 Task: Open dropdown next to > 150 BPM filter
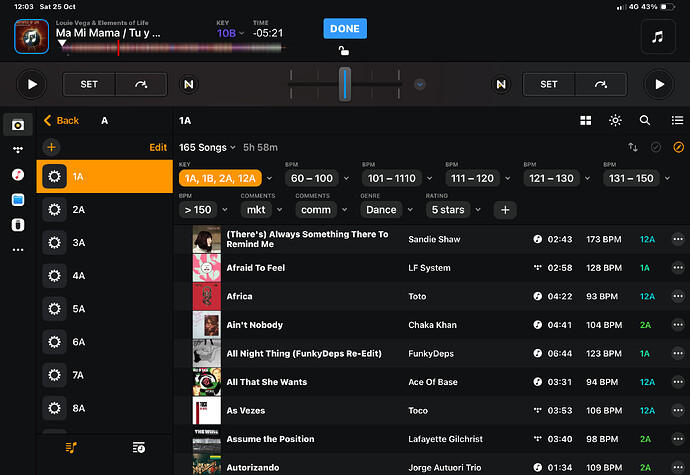point(225,210)
